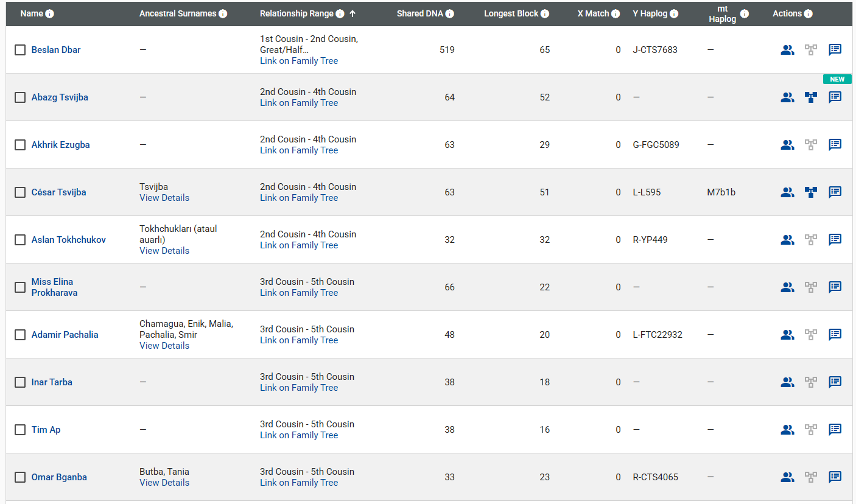Open notes icon for Omar Bganba
The image size is (856, 504).
pyautogui.click(x=835, y=477)
